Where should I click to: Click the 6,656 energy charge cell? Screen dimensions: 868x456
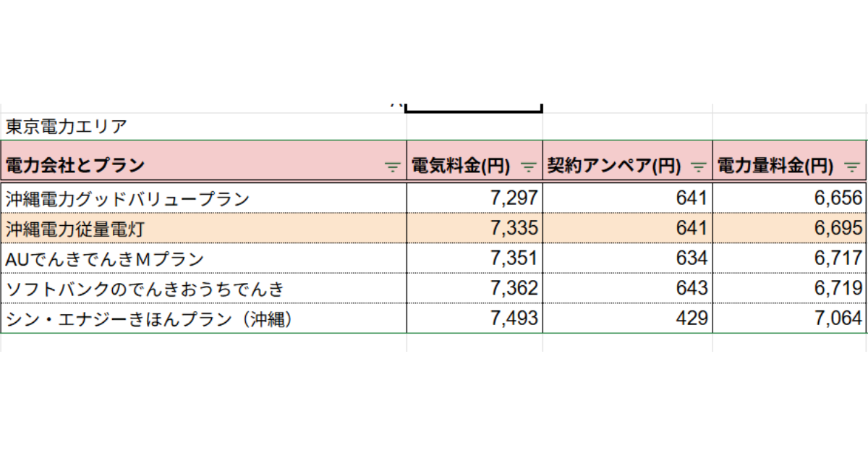tap(790, 198)
